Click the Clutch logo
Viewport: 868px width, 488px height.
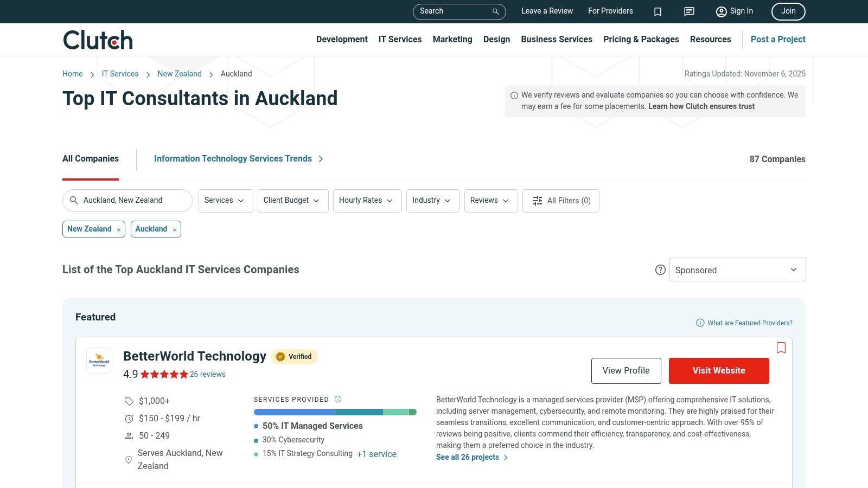click(x=97, y=39)
